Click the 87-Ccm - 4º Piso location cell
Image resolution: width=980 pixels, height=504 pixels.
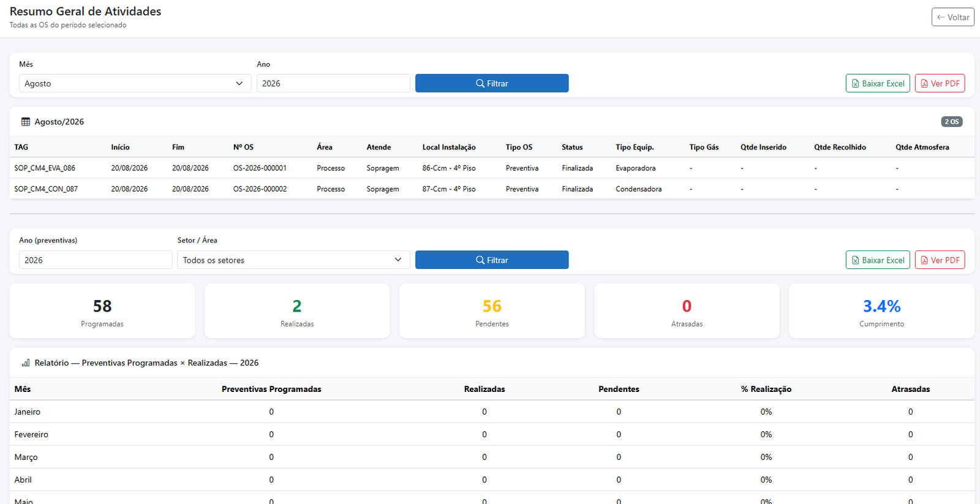tap(449, 189)
